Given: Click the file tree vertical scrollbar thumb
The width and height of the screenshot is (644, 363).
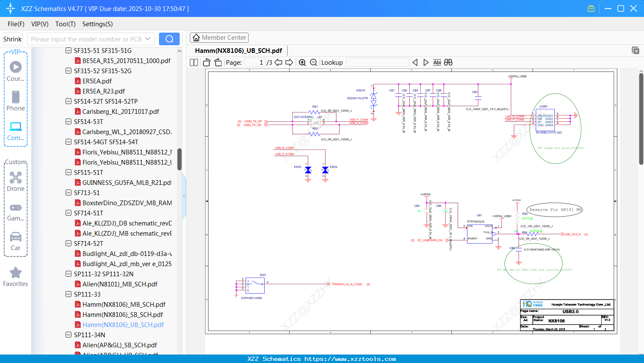Looking at the screenshot, I should [x=179, y=159].
